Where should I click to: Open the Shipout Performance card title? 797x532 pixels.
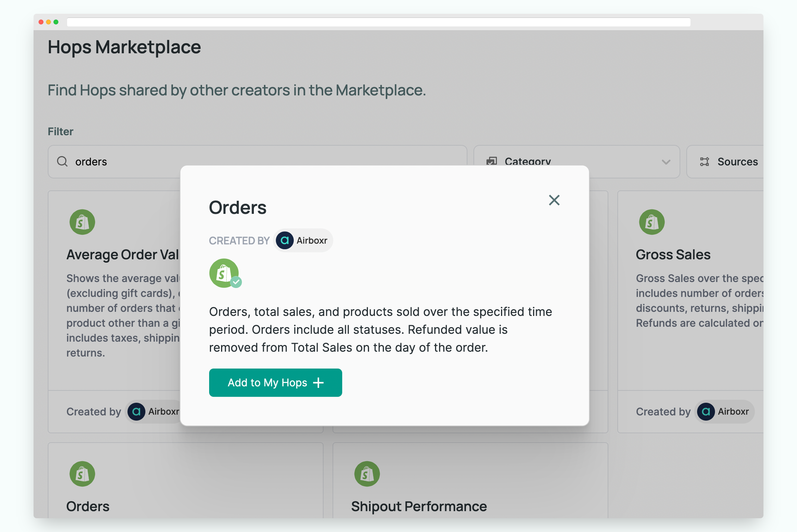419,506
